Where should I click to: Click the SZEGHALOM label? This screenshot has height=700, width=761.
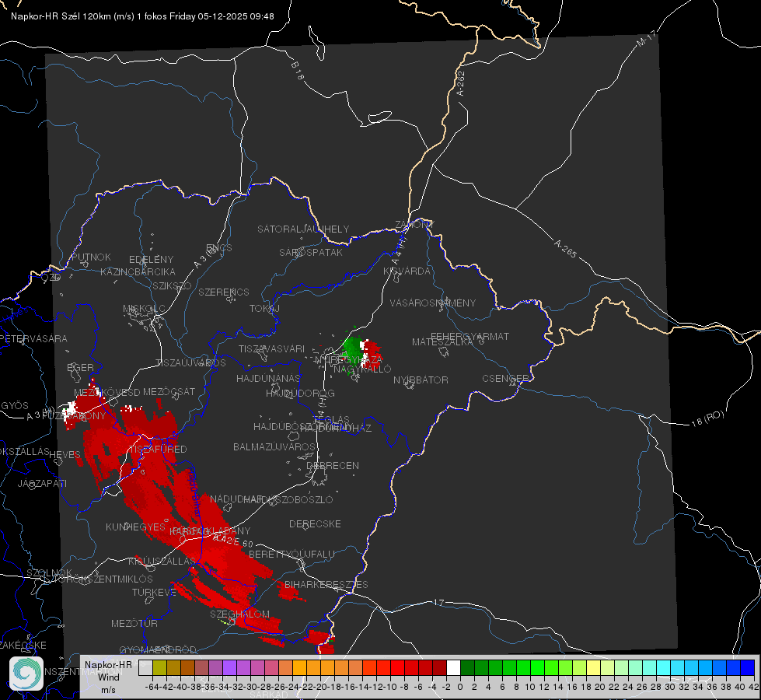pos(239,614)
